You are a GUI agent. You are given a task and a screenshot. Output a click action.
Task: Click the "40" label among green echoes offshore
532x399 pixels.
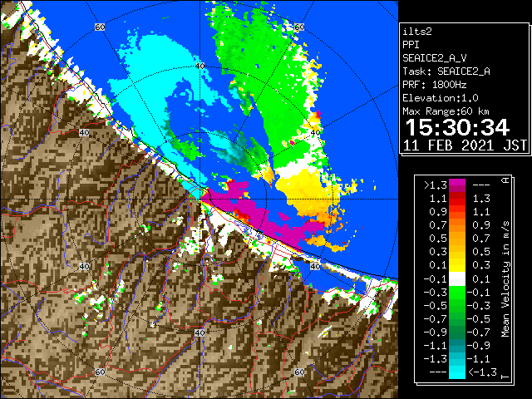316,132
